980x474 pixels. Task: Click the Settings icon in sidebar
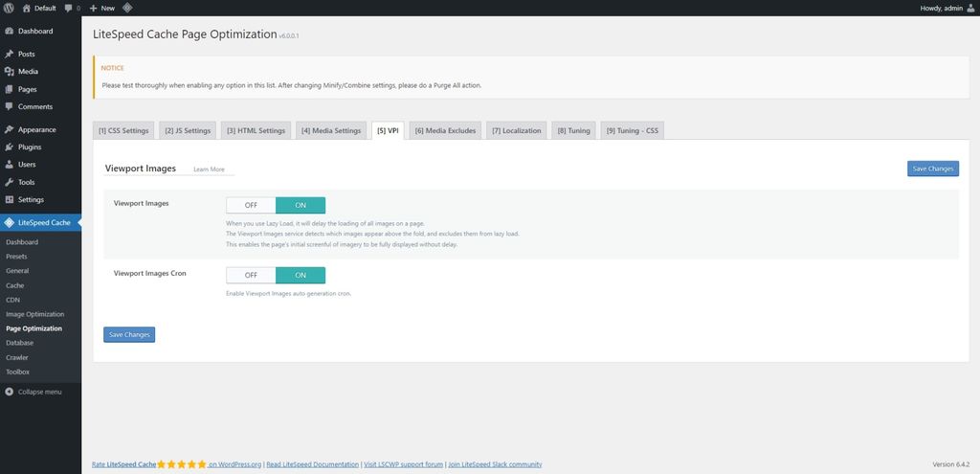(x=10, y=200)
